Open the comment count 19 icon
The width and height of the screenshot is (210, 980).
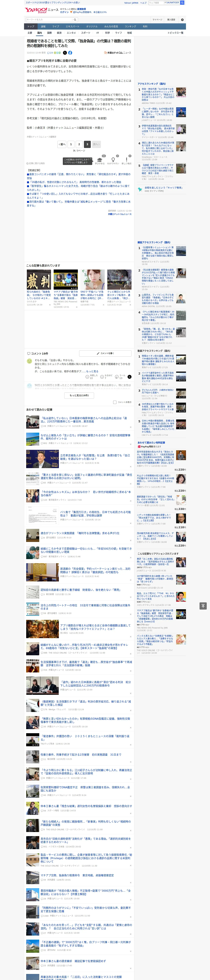coord(50,53)
